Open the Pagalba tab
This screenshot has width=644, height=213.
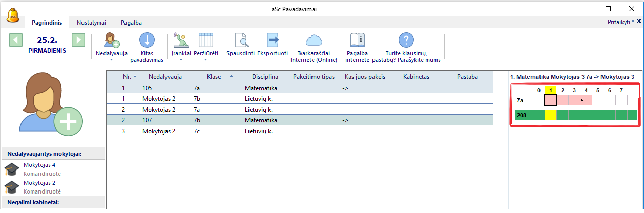pyautogui.click(x=131, y=23)
